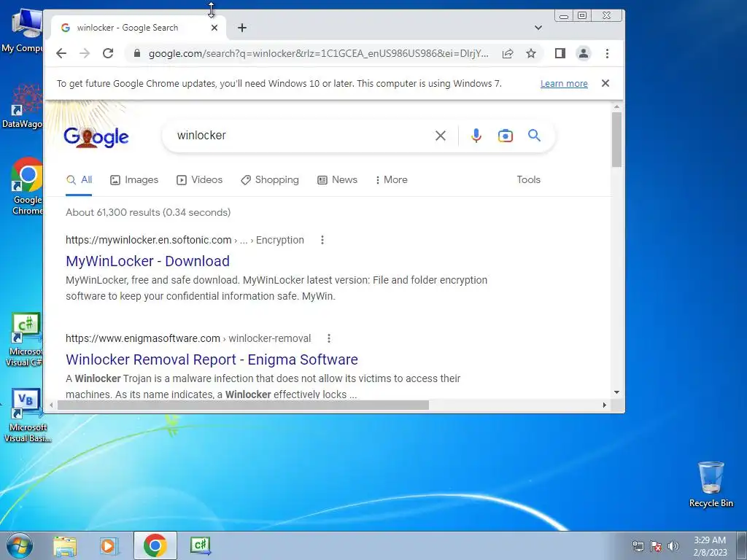The image size is (747, 560).
Task: Toggle Chrome's side panel
Action: (x=560, y=53)
